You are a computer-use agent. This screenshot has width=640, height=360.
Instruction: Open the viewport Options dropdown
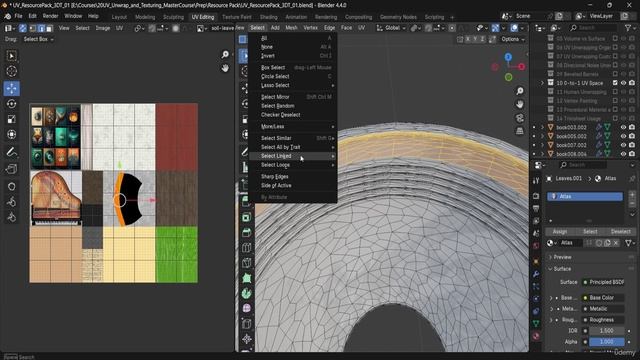pos(513,40)
